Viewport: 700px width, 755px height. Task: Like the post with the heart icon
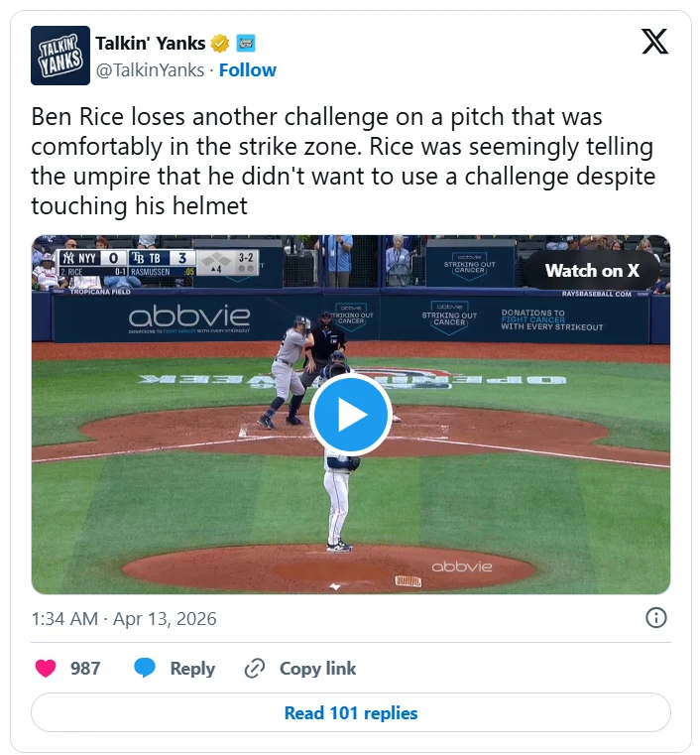[x=46, y=669]
